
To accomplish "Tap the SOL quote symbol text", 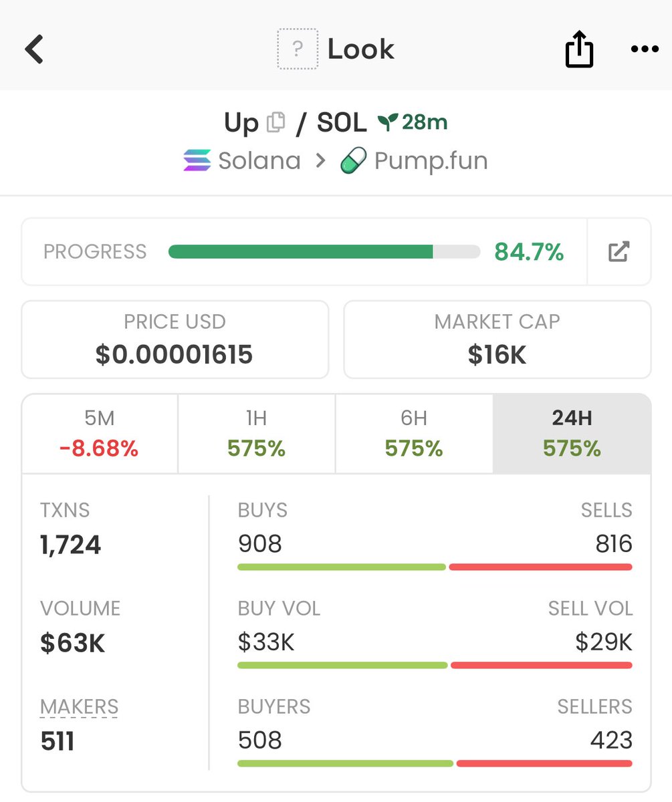I will click(x=341, y=122).
